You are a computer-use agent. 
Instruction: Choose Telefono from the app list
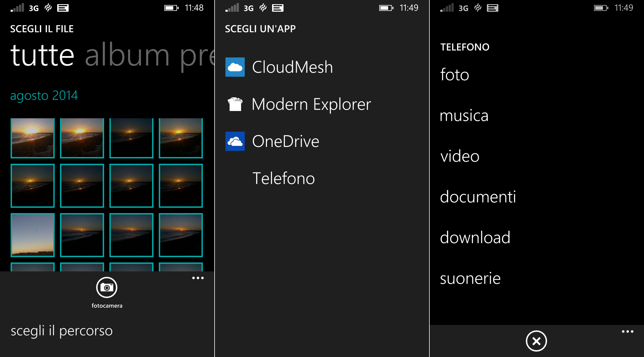coord(283,178)
